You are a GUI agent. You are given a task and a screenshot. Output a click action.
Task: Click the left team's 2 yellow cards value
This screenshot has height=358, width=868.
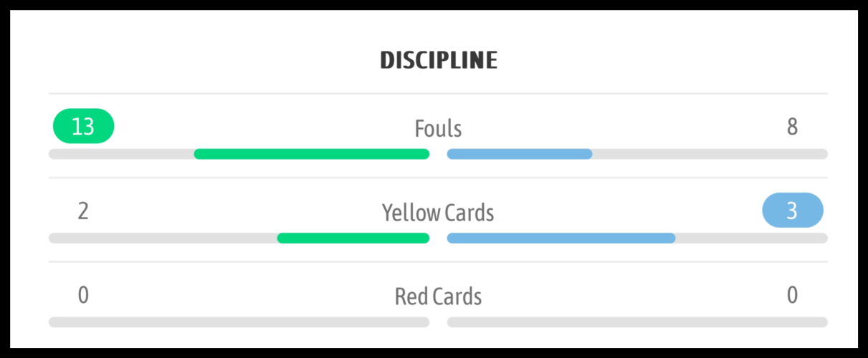pyautogui.click(x=83, y=211)
